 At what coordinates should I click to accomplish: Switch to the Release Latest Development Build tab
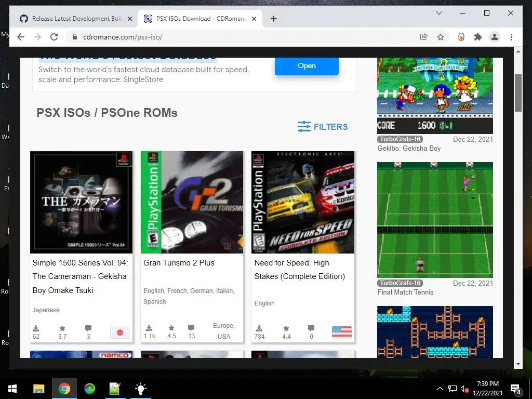[x=76, y=19]
